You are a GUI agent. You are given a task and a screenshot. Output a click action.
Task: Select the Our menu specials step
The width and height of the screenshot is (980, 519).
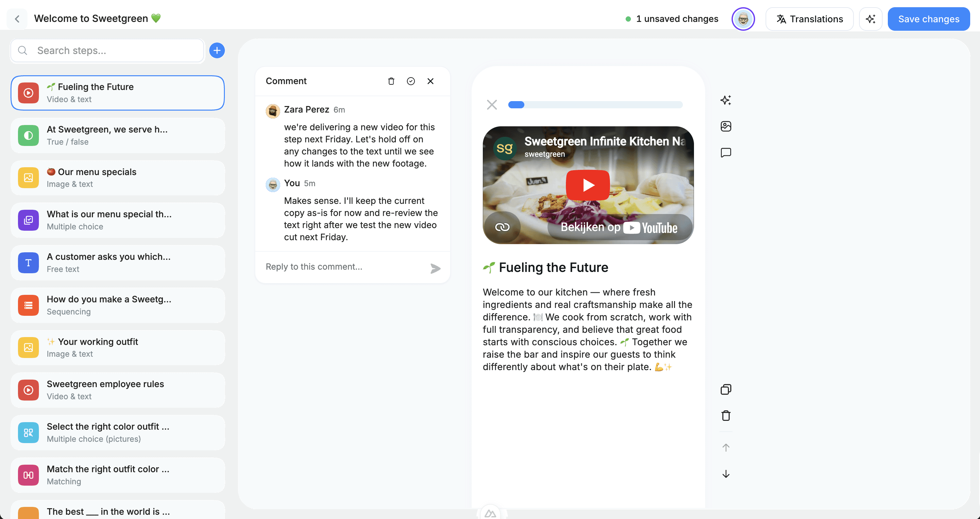tap(118, 178)
